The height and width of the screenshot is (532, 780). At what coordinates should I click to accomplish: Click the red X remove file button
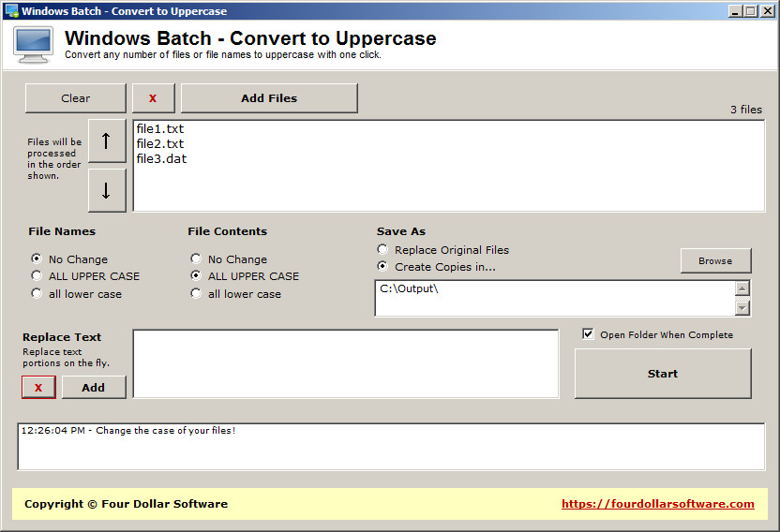pyautogui.click(x=153, y=98)
